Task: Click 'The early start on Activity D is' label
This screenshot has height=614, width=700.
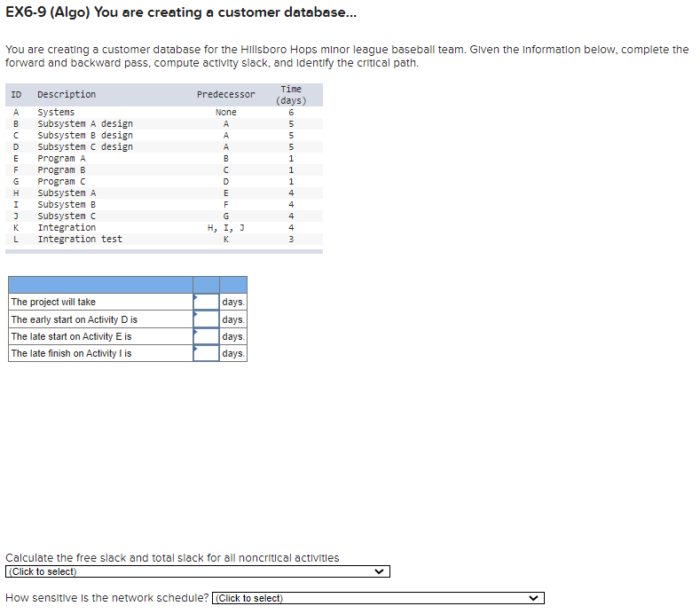Action: (x=75, y=319)
